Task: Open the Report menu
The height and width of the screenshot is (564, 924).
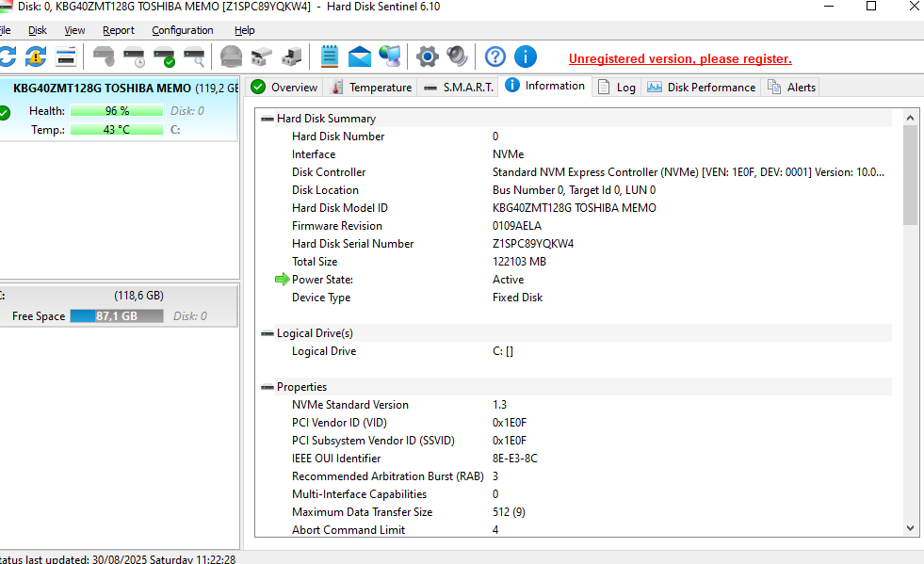Action: point(119,30)
